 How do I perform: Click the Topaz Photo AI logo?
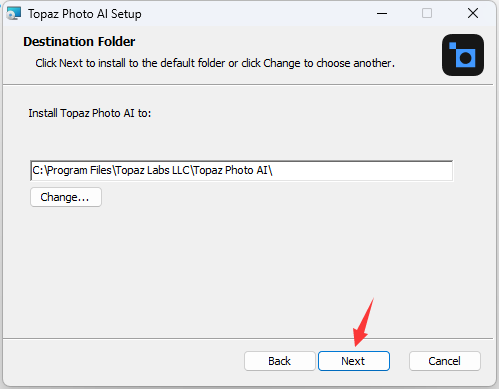coord(463,55)
